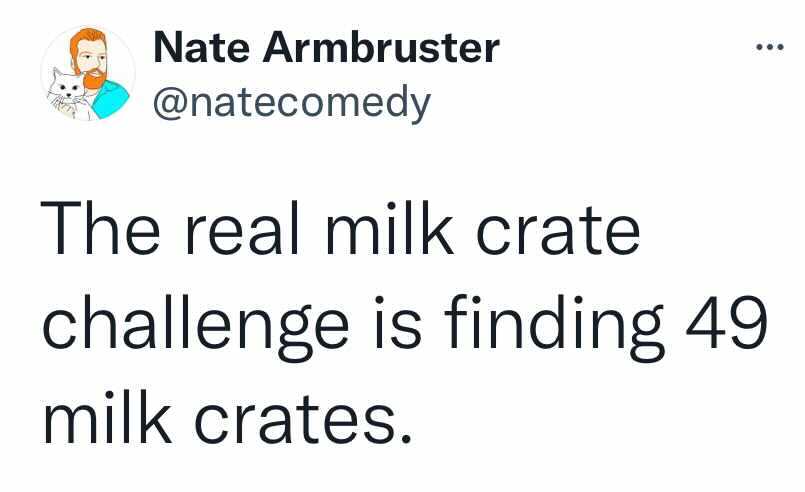The image size is (805, 492).
Task: Click the word "The" starting the tweet
Action: (x=101, y=228)
